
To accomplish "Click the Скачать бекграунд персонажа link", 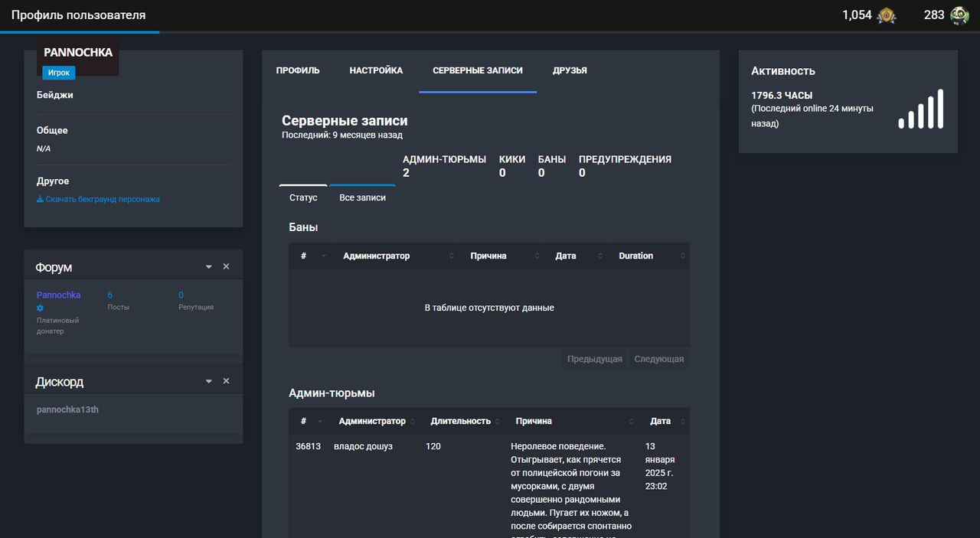I will click(98, 199).
